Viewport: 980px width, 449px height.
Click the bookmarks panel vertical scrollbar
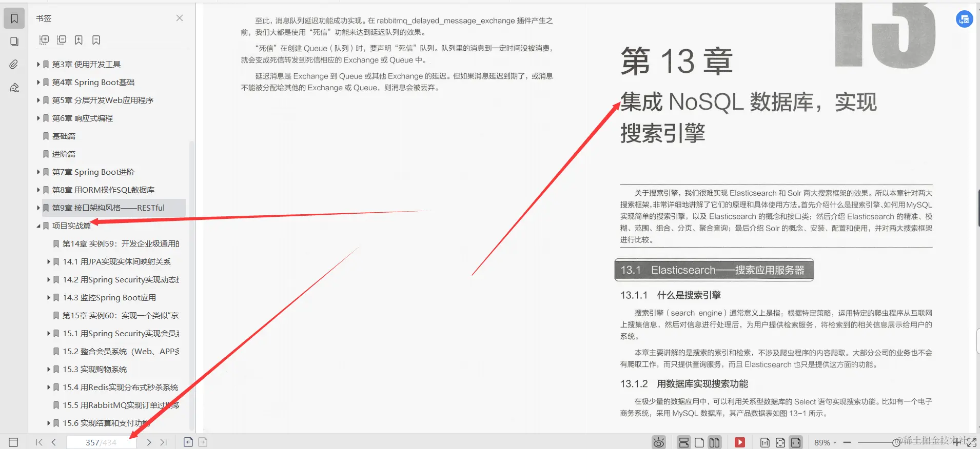tap(192, 284)
